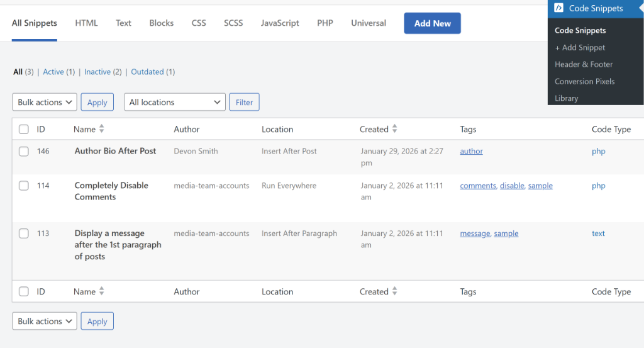Show Active snippets filter link
The image size is (644, 348).
53,72
